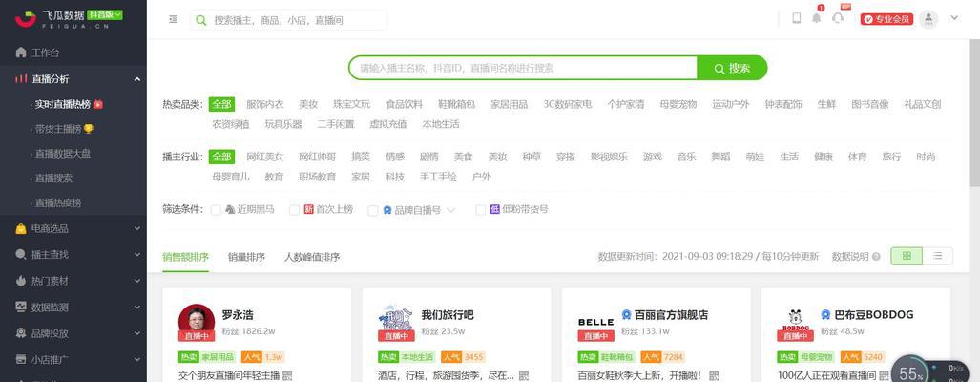Screen dimensions: 980x382
Task: Expand the 小店推广 sidebar section
Action: (136, 360)
